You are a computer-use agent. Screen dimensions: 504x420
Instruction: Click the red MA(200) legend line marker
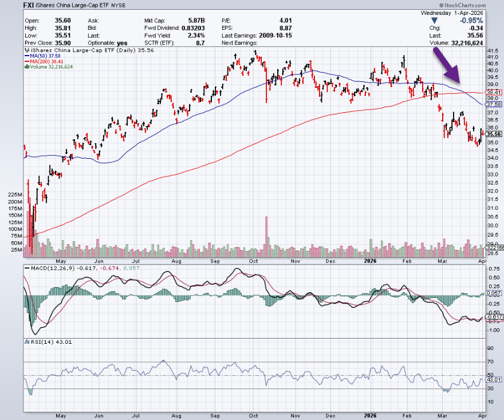click(x=26, y=61)
